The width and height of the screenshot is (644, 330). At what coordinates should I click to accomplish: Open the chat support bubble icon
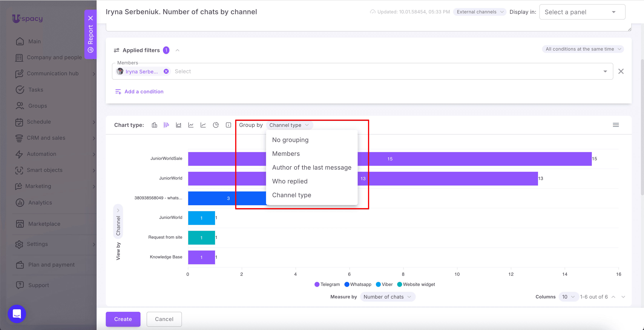[x=17, y=314]
